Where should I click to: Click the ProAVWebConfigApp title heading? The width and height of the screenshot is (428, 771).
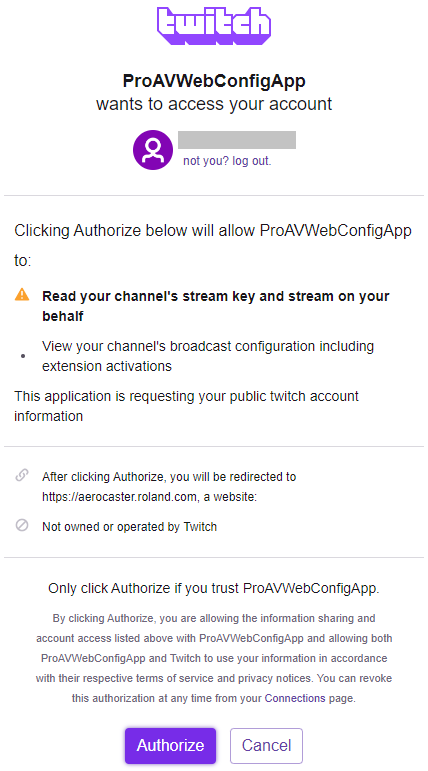coord(214,81)
